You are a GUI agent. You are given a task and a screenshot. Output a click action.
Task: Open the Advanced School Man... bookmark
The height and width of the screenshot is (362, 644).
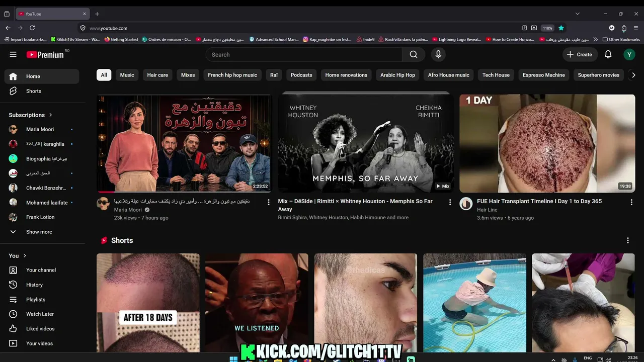coord(274,39)
